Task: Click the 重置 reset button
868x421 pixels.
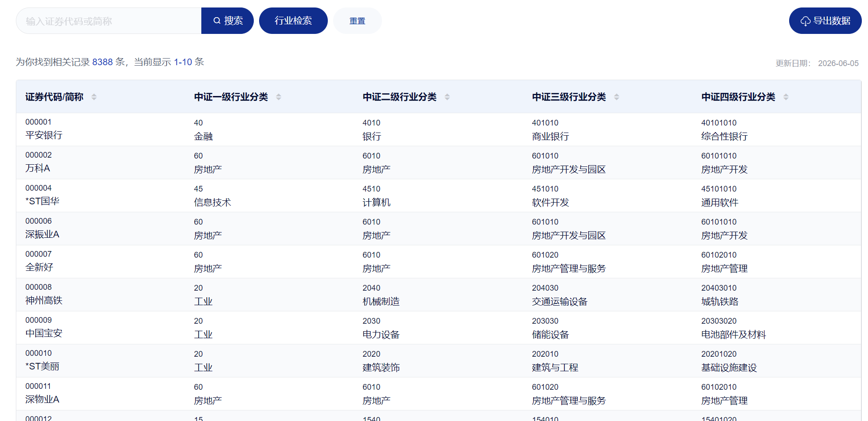Action: click(x=357, y=21)
